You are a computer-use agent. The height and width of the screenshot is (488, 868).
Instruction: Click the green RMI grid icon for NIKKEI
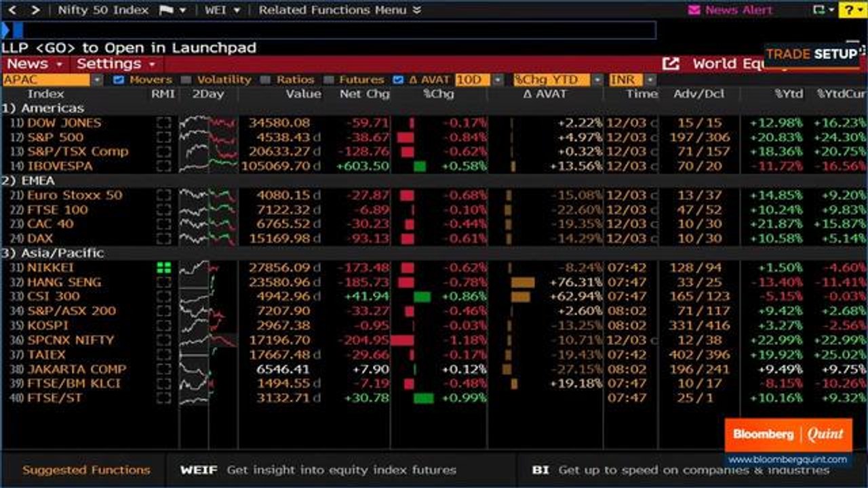(163, 268)
